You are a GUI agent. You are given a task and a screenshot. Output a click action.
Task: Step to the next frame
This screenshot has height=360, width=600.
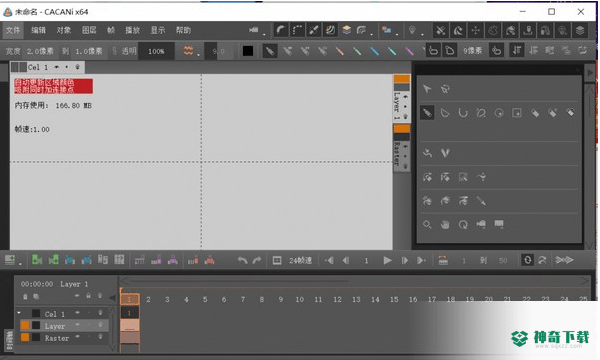404,261
